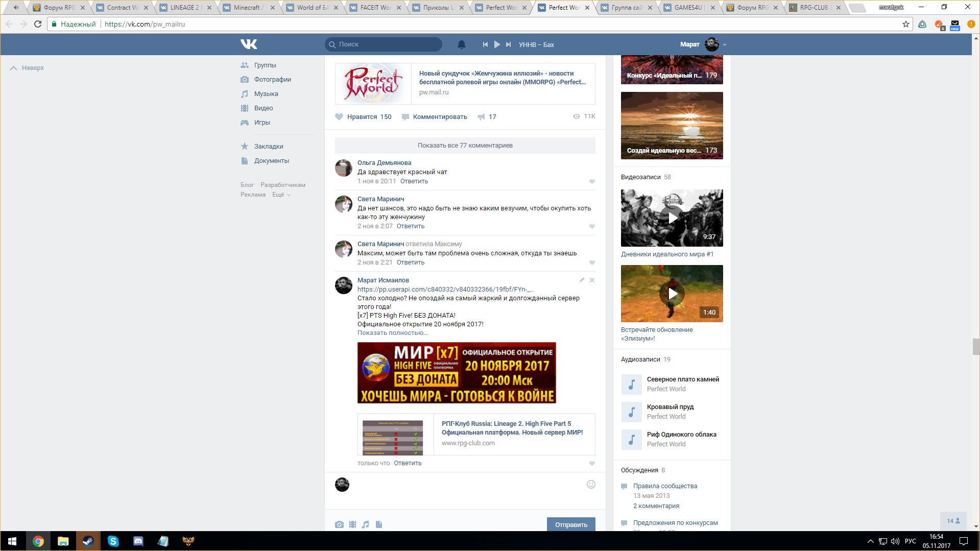980x551 pixels.
Task: Open the РПГ-Клуб Russia Lineage 2 link card
Action: pyautogui.click(x=476, y=434)
